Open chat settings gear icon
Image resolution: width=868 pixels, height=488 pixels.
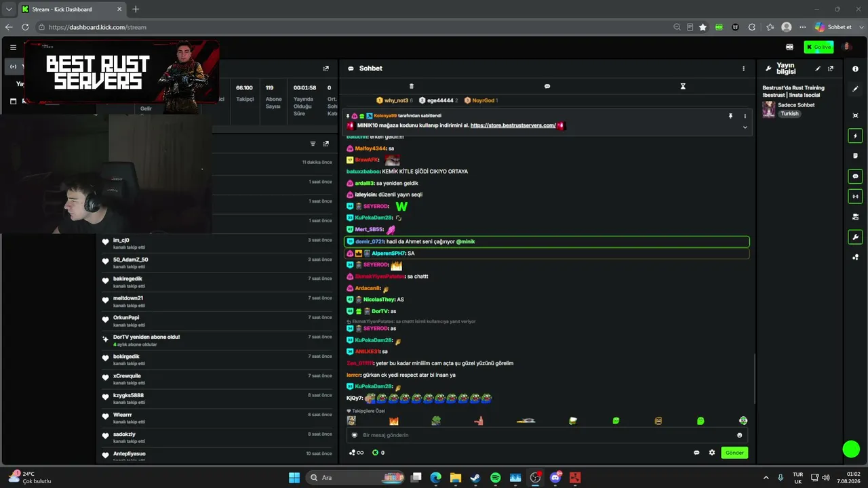[712, 453]
